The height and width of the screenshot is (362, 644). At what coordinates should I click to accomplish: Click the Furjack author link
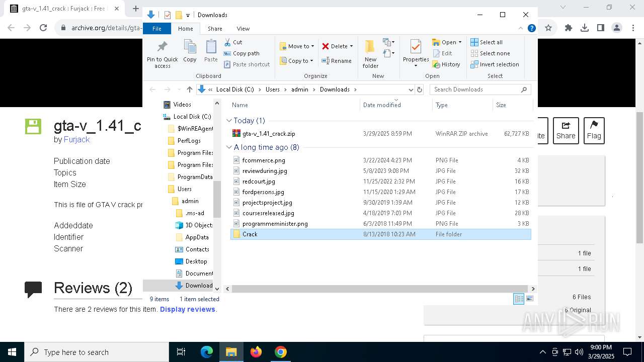(x=76, y=139)
